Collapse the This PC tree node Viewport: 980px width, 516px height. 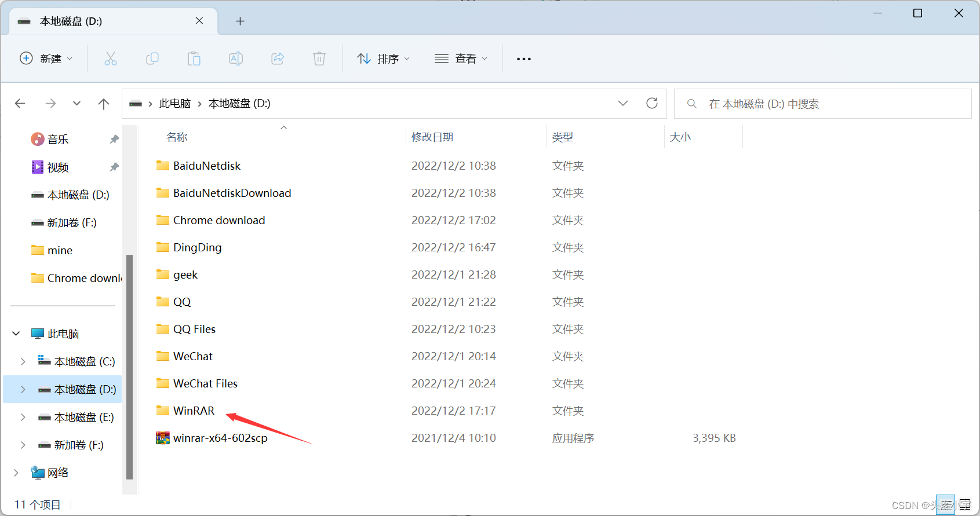pos(16,334)
